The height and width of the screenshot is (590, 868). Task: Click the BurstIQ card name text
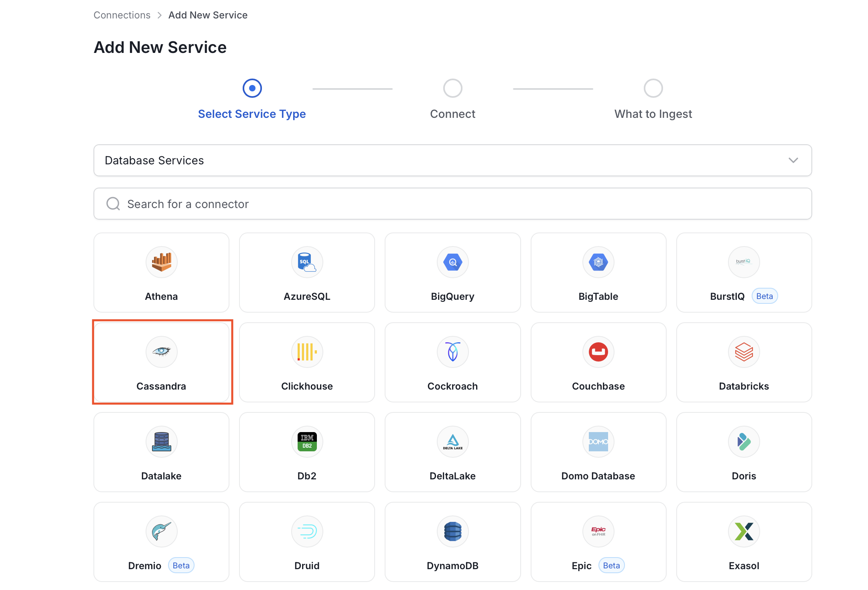(x=727, y=296)
